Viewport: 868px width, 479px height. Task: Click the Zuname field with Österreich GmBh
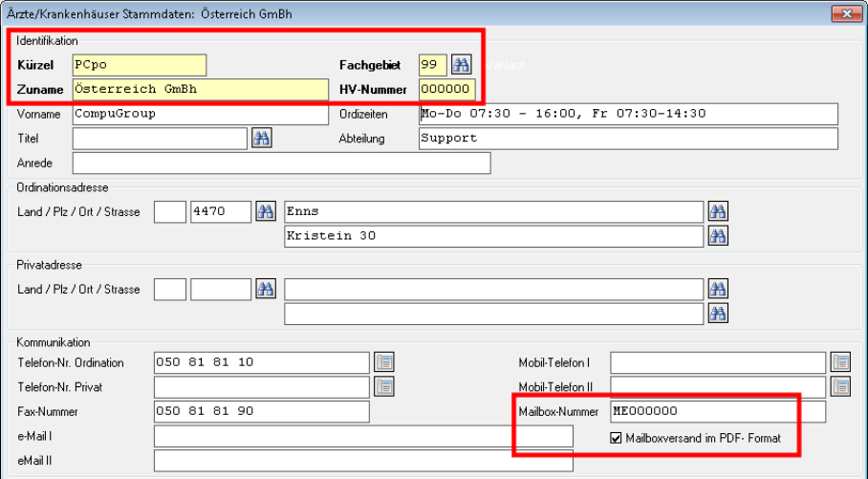click(201, 89)
